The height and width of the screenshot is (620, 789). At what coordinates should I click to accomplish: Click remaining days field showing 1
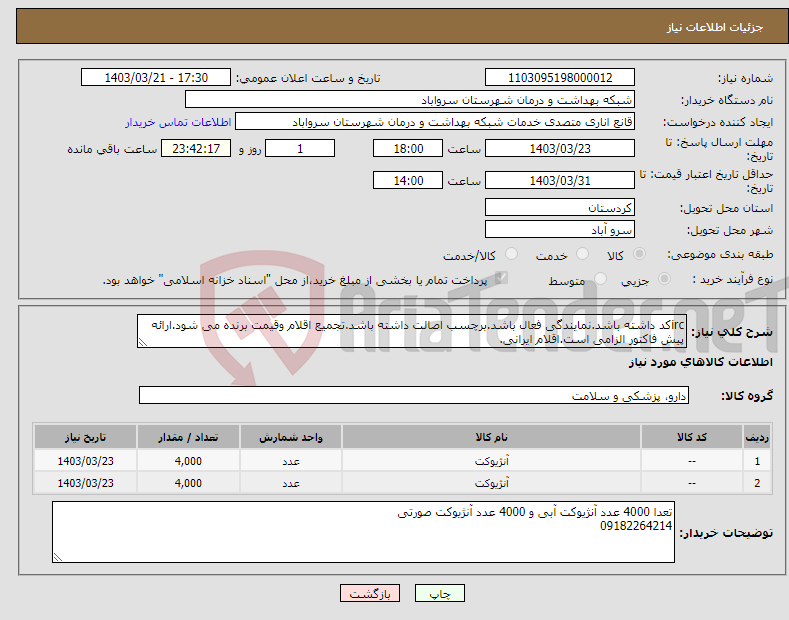[x=300, y=148]
